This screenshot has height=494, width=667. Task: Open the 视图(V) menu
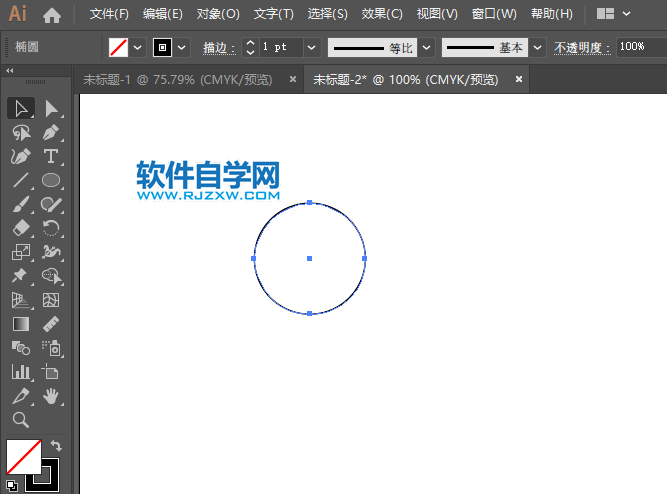437,14
